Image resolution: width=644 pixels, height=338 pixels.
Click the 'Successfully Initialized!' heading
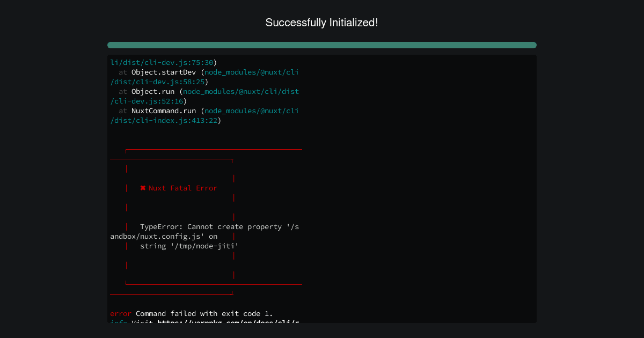coord(322,23)
